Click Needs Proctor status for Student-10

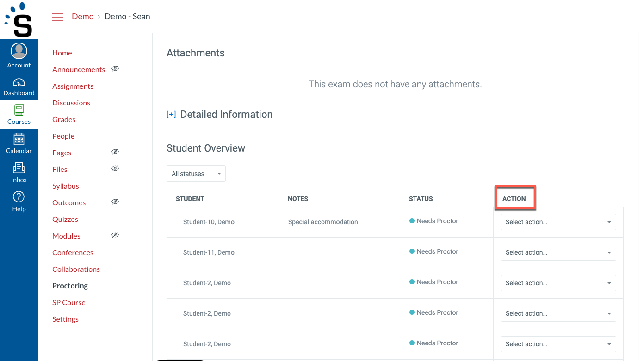coord(434,221)
